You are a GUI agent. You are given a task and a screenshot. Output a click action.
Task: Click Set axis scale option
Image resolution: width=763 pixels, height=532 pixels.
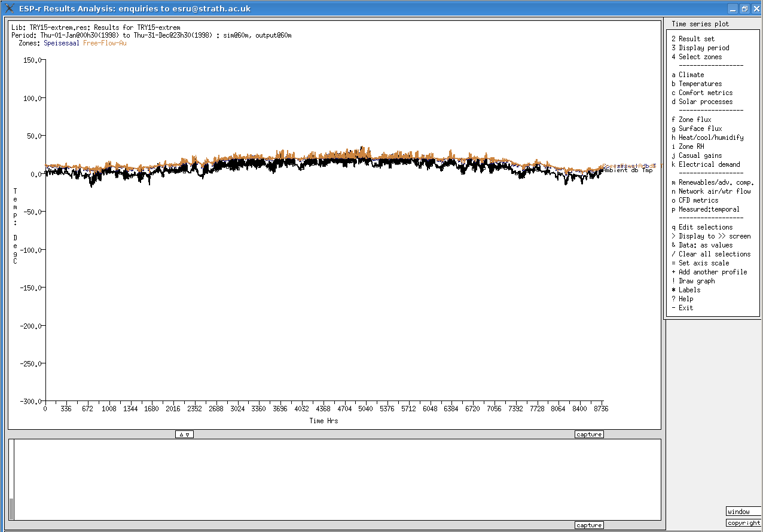[703, 263]
